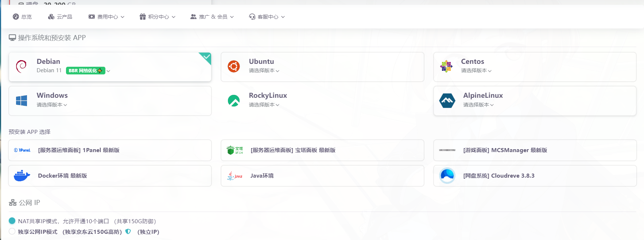Click the green BBR 网络优化 badge

tap(85, 71)
